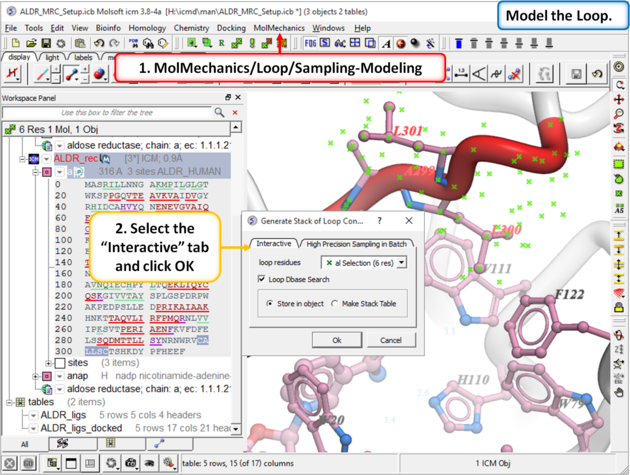Click the help question mark in the dialog title
This screenshot has width=630, height=475.
pos(379,220)
